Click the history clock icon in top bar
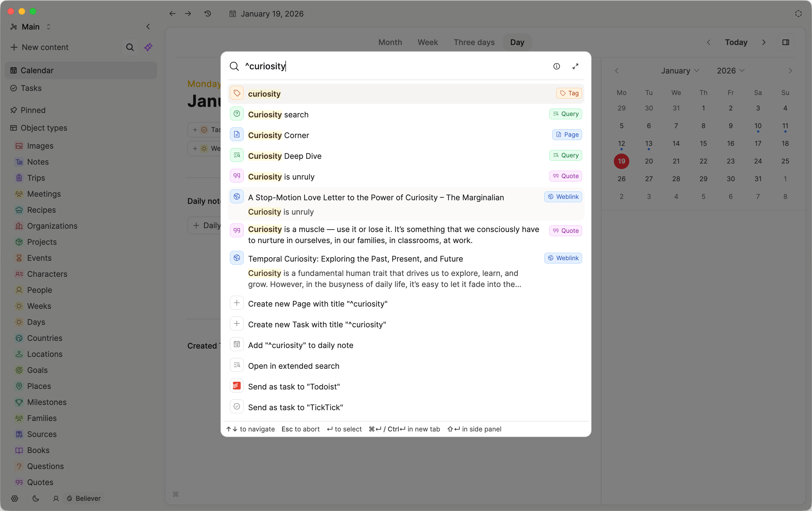The height and width of the screenshot is (511, 812). coord(208,14)
